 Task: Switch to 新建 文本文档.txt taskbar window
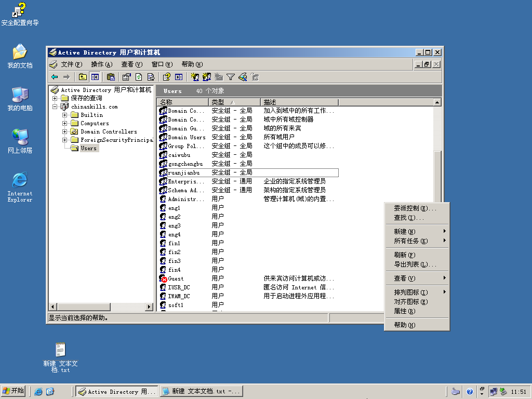pos(202,392)
